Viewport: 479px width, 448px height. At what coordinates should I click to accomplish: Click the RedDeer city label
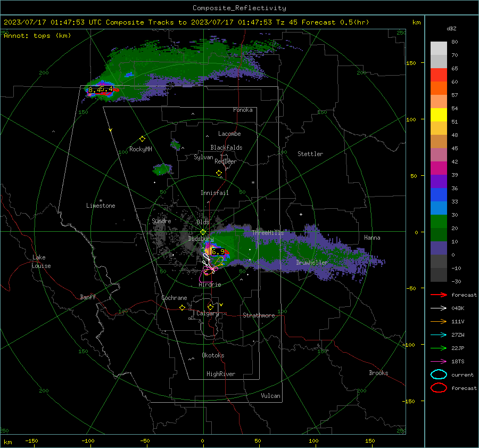pos(226,161)
